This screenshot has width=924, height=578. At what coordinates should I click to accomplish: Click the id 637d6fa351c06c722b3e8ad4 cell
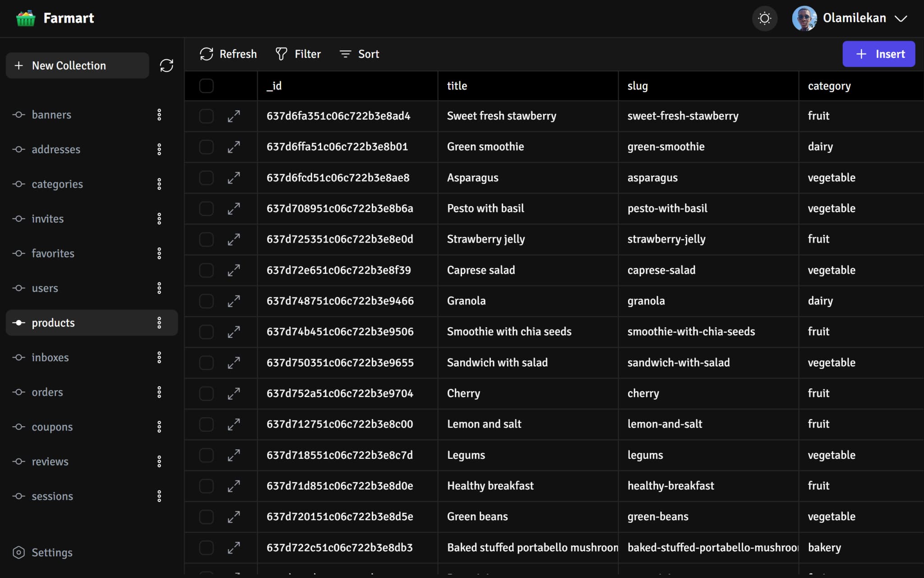pyautogui.click(x=347, y=116)
